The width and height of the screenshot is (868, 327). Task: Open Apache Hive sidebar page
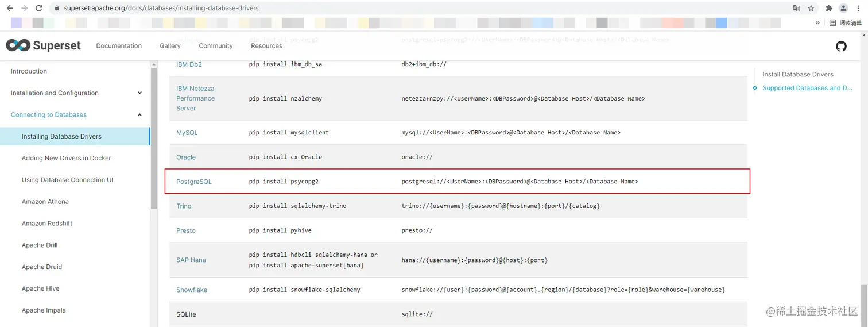pyautogui.click(x=41, y=289)
